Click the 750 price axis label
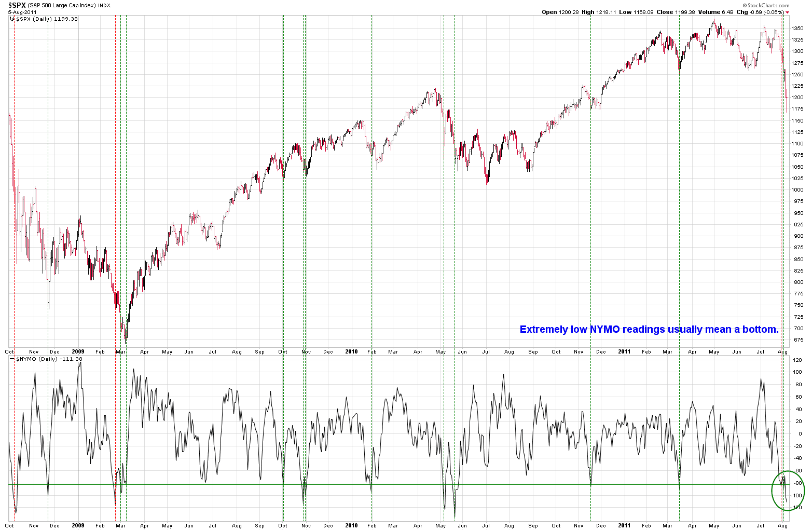The width and height of the screenshot is (812, 530). [x=799, y=305]
